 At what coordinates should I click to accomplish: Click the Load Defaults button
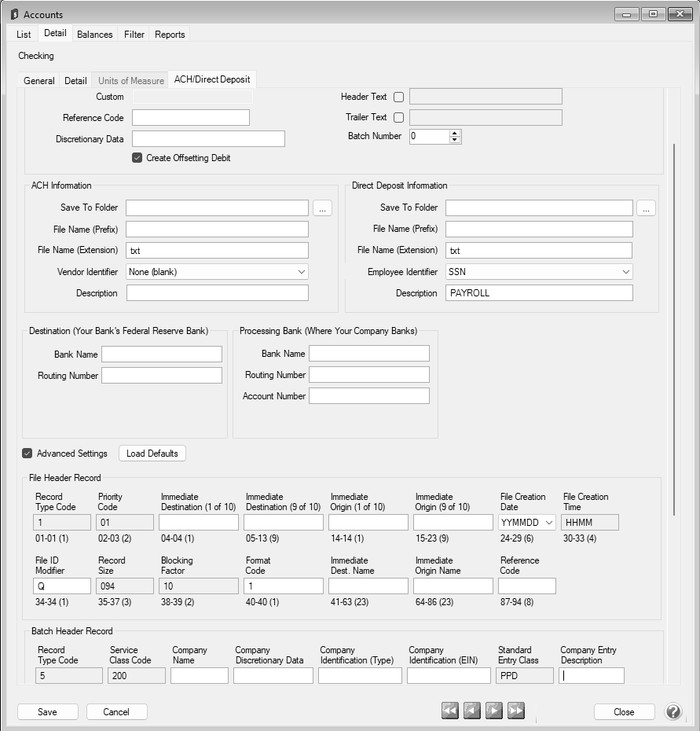[152, 454]
